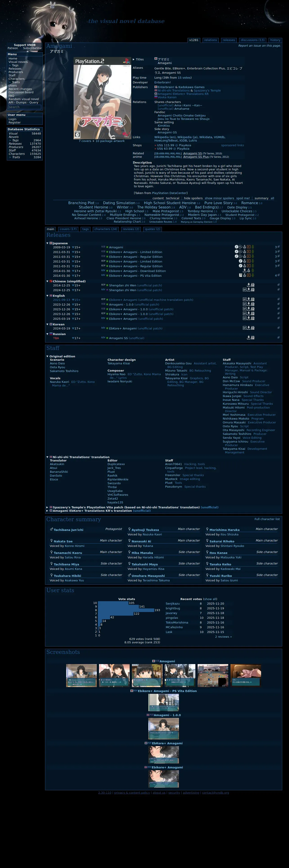This screenshot has width=289, height=868.
Task: Click PSV platform icon of the Russian Amagami SS release
Action: (x=103, y=337)
